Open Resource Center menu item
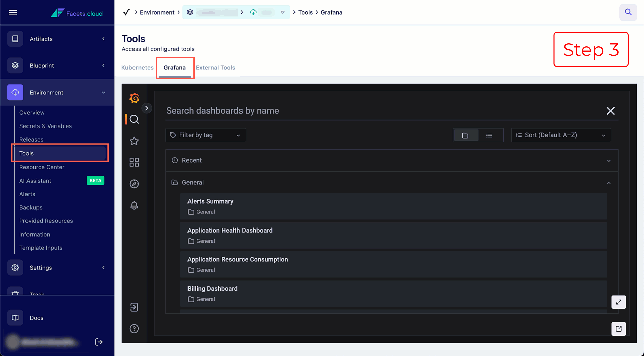This screenshot has width=644, height=356. tap(42, 167)
